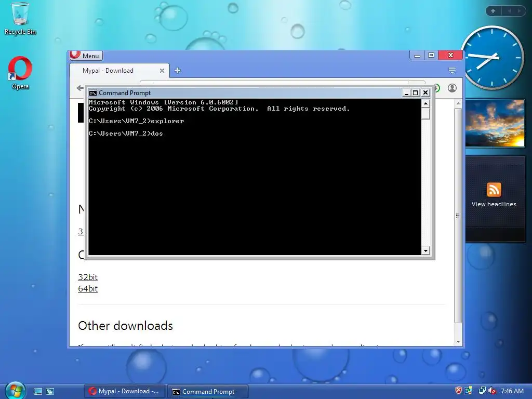Open muted volume tray icon
The height and width of the screenshot is (399, 532).
pyautogui.click(x=492, y=391)
